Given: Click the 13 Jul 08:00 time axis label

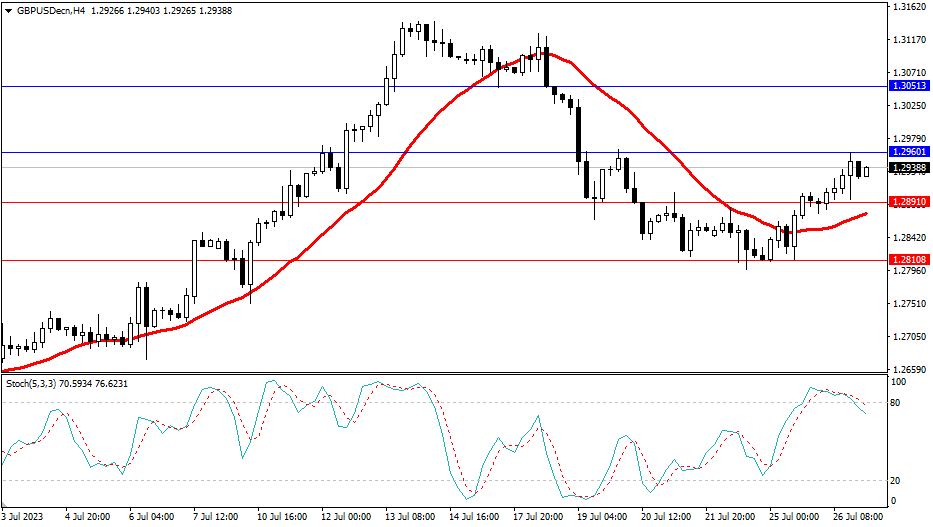Looking at the screenshot, I should coord(410,517).
